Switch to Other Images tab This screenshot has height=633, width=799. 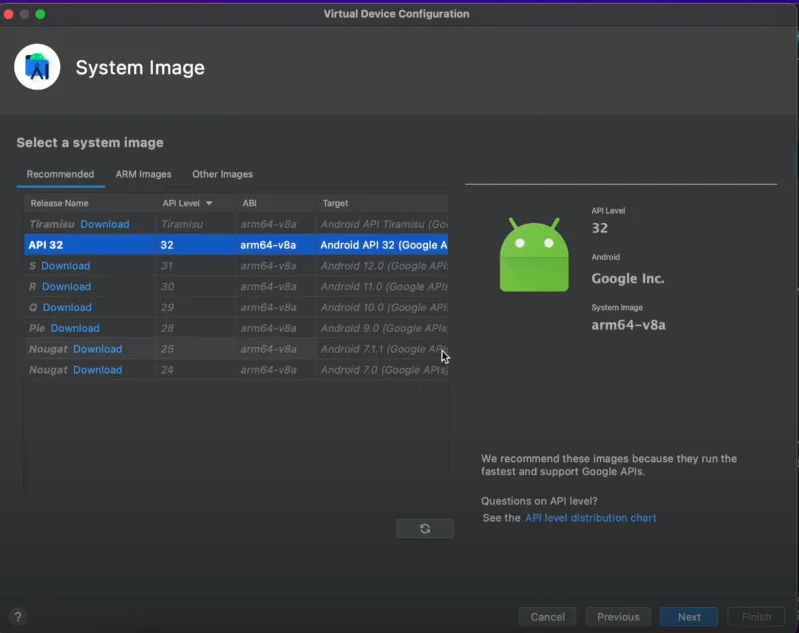(x=222, y=174)
